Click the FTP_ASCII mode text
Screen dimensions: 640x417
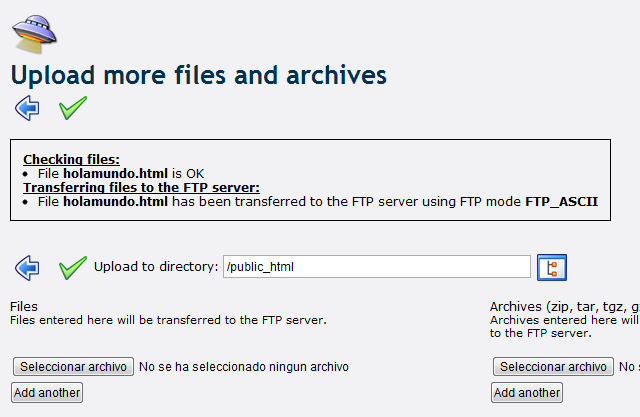[x=561, y=201]
